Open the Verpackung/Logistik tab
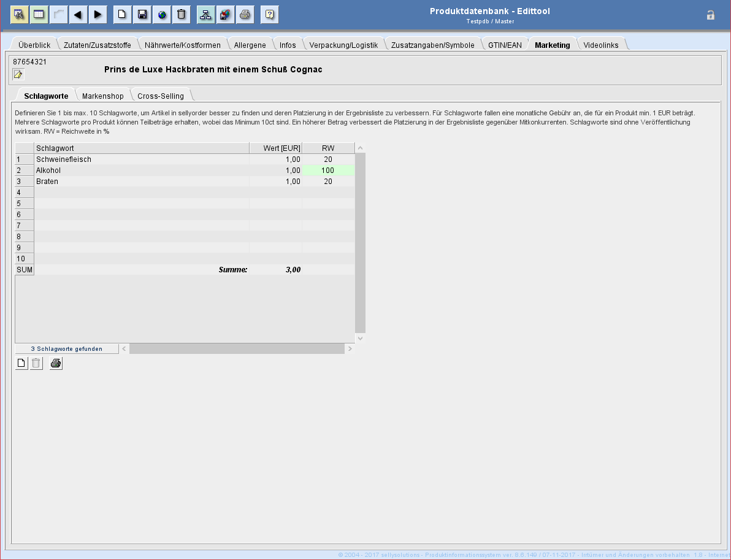 click(x=343, y=45)
